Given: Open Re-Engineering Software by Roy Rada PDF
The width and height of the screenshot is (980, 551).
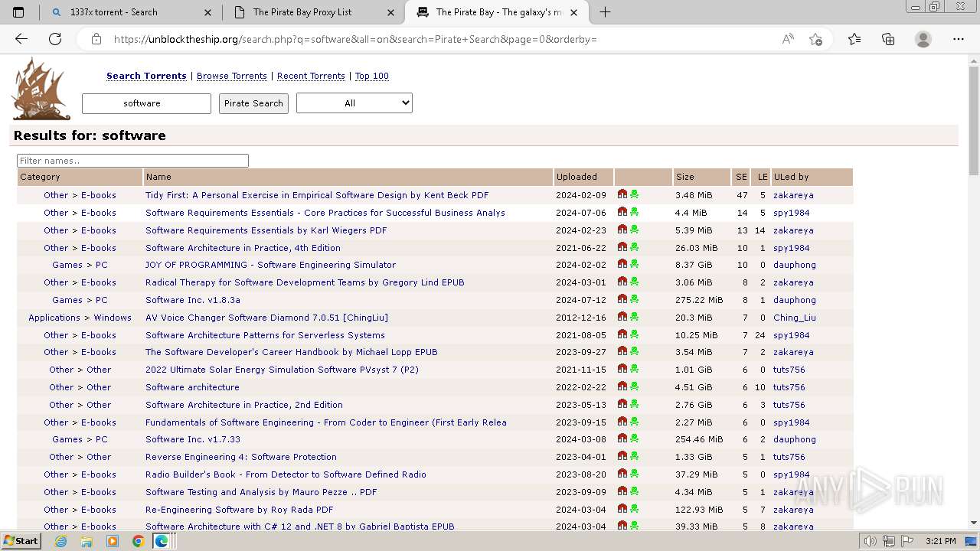Looking at the screenshot, I should [x=239, y=510].
